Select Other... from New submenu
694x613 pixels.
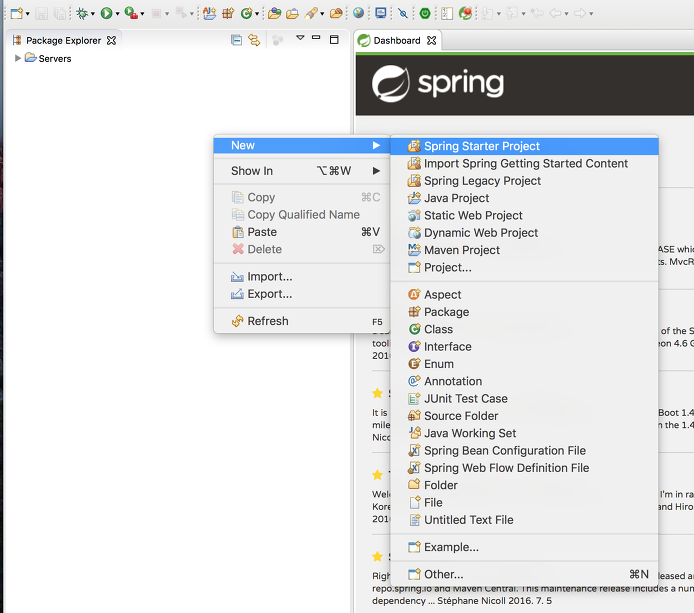pyautogui.click(x=524, y=574)
